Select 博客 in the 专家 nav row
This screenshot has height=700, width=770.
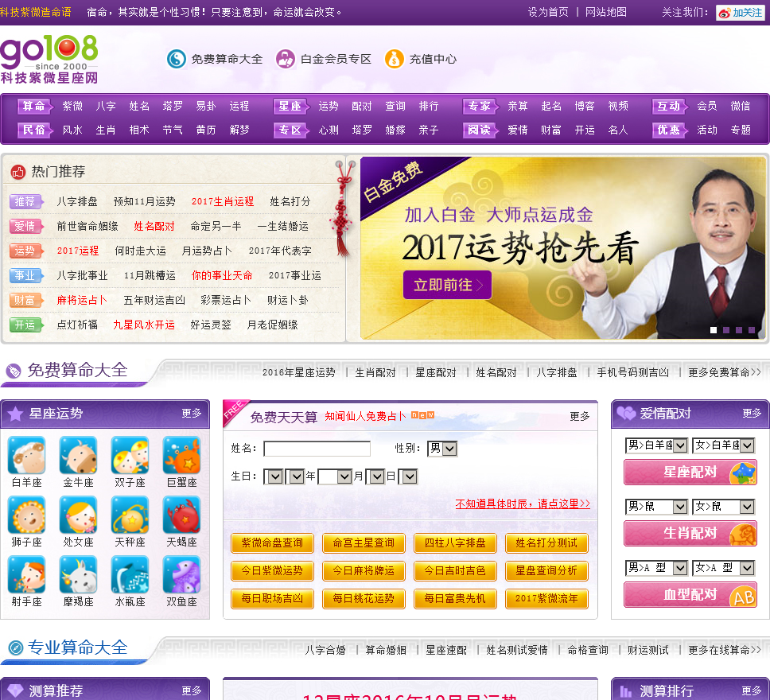coord(585,106)
